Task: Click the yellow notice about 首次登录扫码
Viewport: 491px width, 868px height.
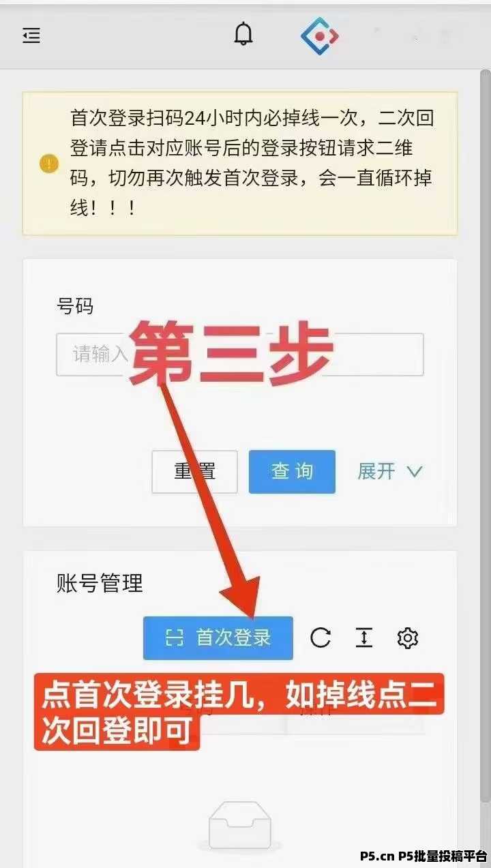Action: click(x=240, y=164)
